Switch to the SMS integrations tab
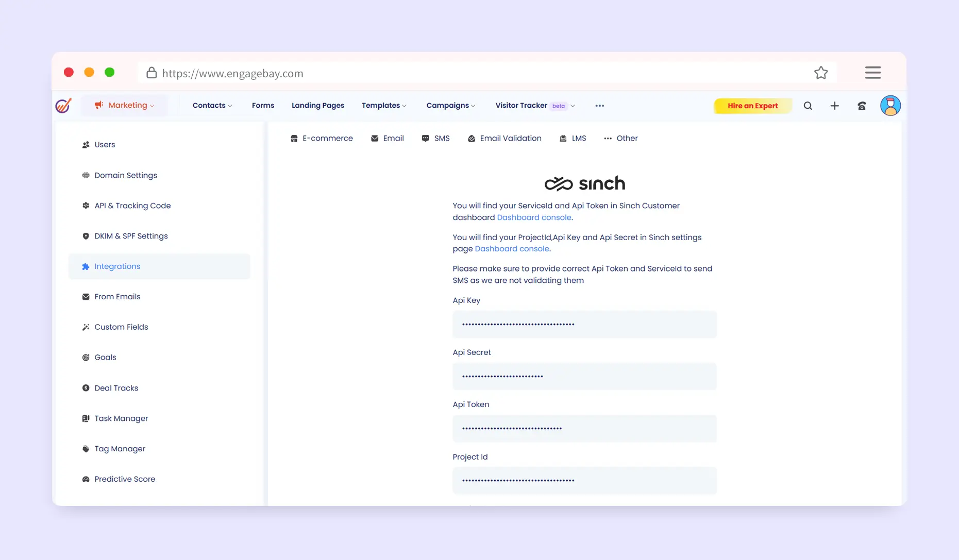The width and height of the screenshot is (959, 560). (x=436, y=138)
